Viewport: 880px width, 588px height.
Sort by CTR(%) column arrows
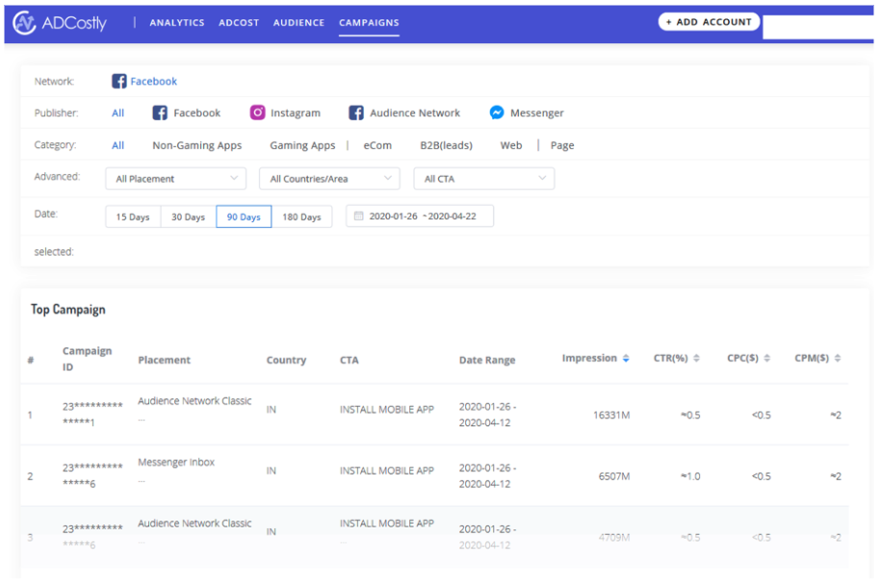(x=696, y=359)
